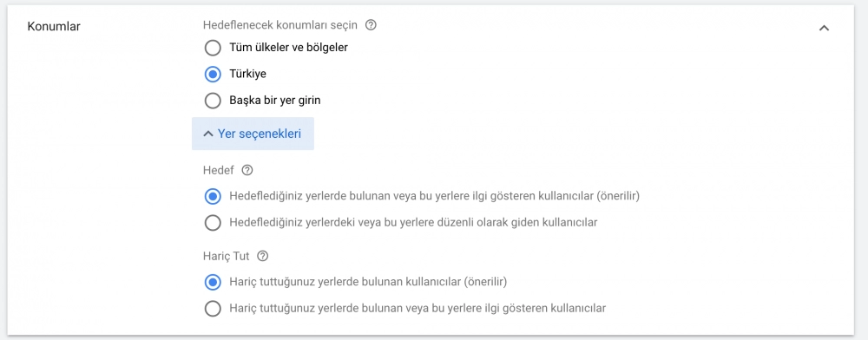Click the 'Hariç Tut' label text
Viewport: 868px width, 340px height.
227,257
